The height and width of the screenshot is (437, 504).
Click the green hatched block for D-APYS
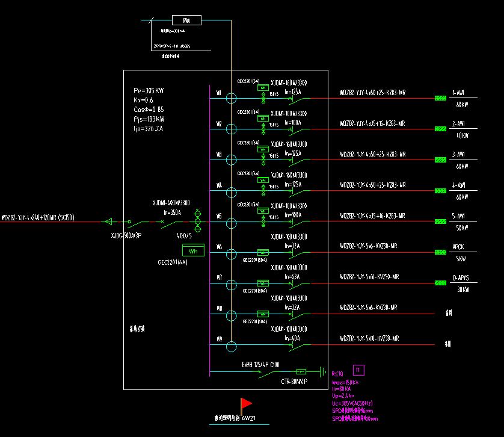[440, 283]
